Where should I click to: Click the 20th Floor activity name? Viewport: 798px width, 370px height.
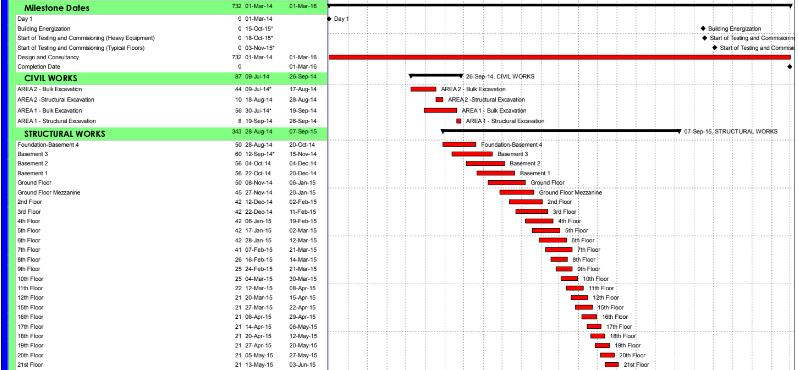[x=31, y=355]
